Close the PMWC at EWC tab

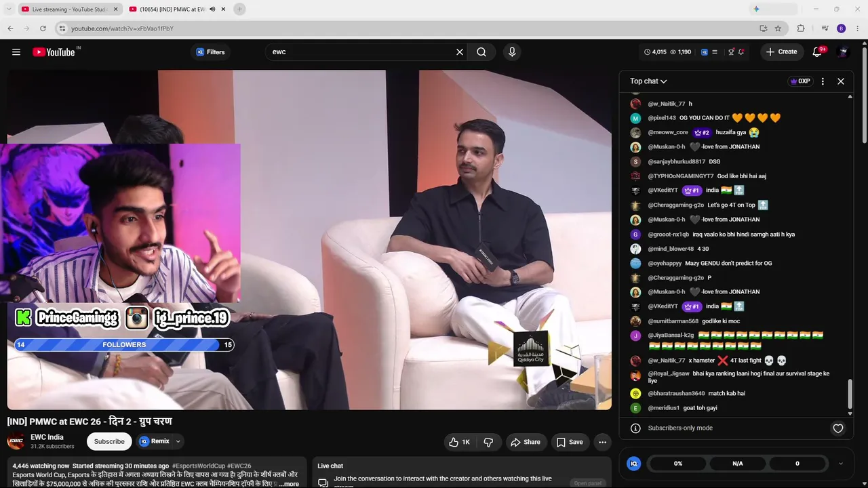tap(223, 9)
